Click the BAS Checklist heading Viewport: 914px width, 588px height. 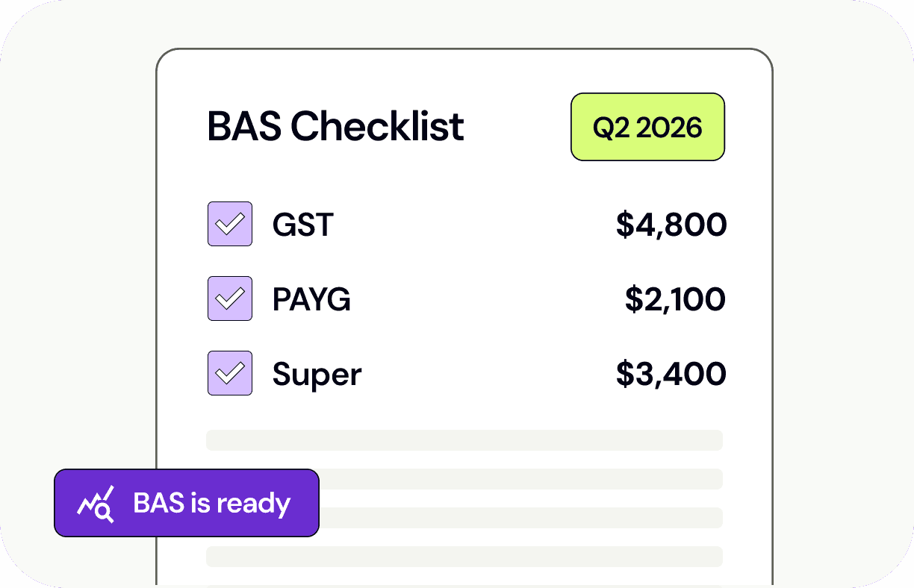pos(335,127)
